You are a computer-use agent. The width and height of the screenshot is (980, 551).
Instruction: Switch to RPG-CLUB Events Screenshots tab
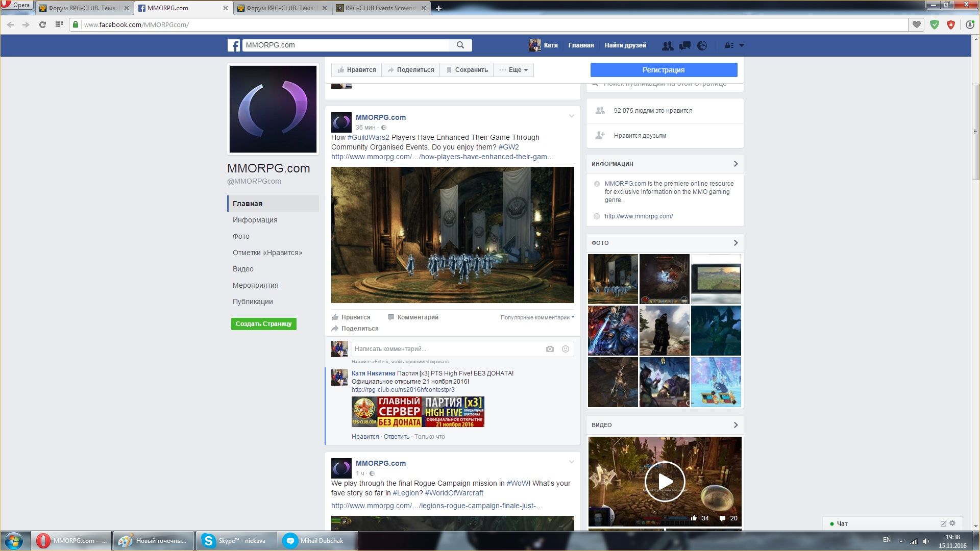(x=380, y=8)
